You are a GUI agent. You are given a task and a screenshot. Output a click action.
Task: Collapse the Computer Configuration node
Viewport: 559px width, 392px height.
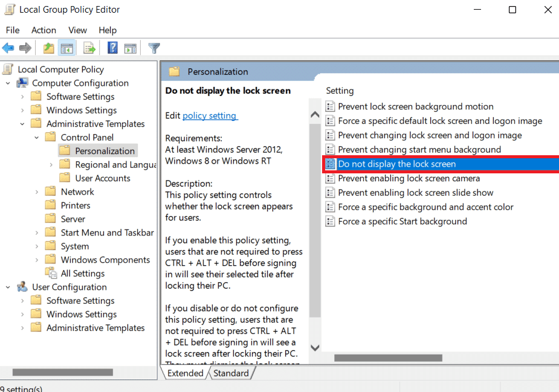point(8,83)
